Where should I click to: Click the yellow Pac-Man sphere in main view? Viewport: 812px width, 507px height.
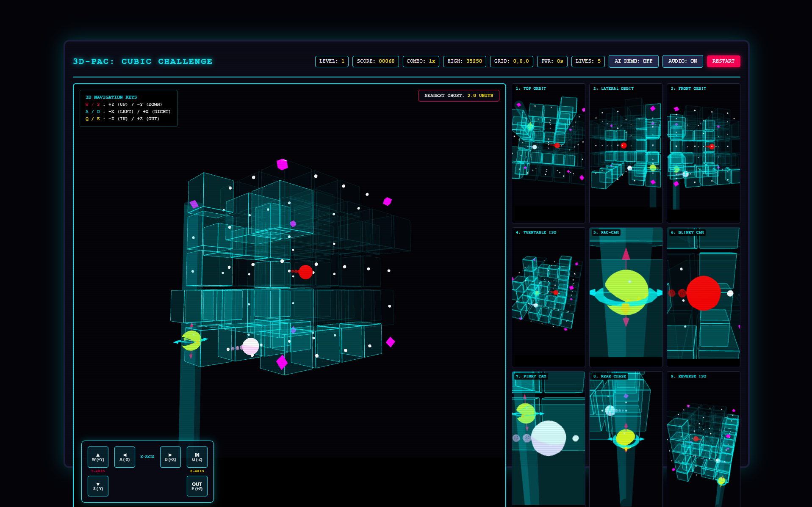pyautogui.click(x=191, y=340)
